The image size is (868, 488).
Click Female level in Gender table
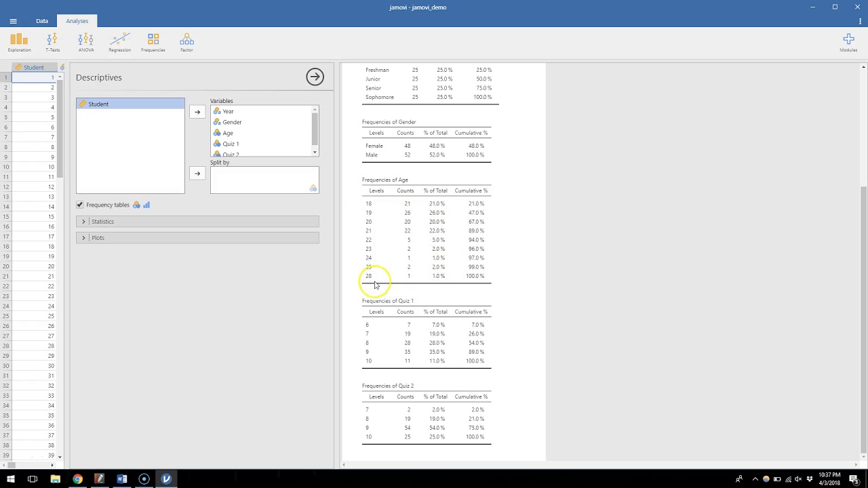pos(374,146)
